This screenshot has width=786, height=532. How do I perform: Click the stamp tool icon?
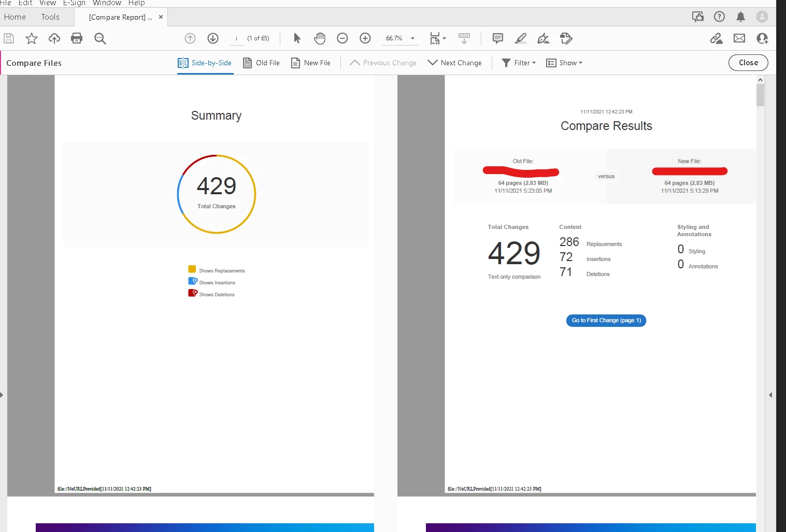[x=566, y=38]
